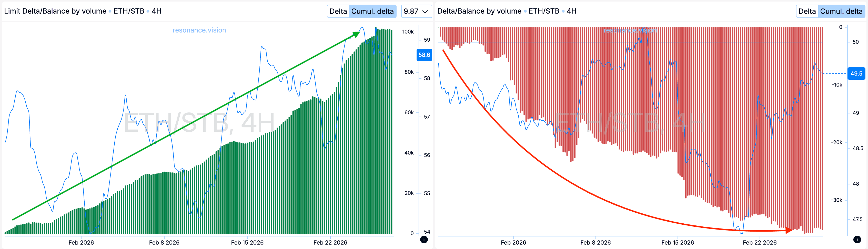Open the resonance.vision link on the right chart

630,30
